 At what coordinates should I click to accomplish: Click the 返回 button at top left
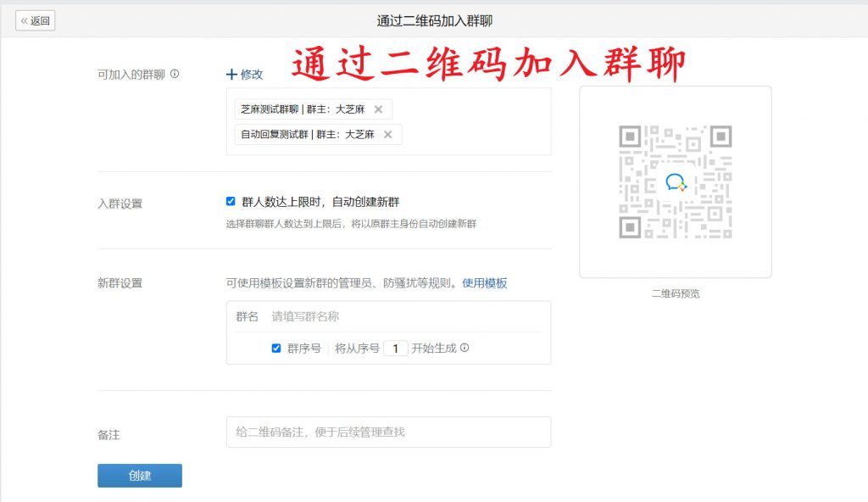35,20
